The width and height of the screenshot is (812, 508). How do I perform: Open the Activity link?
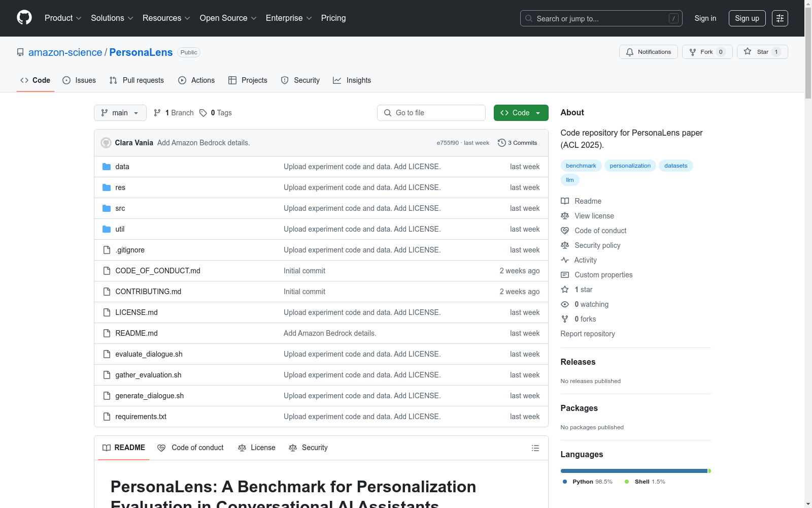click(579, 260)
